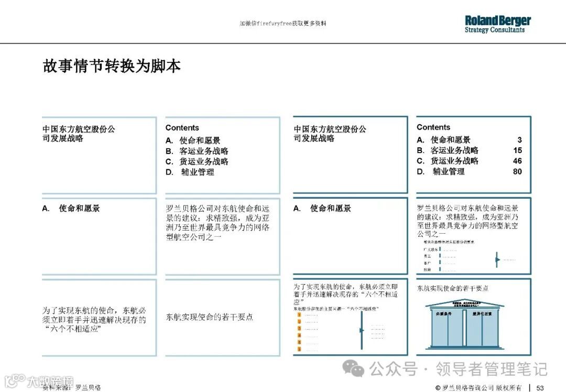
Task: Select the slide title 故事情节转换为脚本
Action: click(112, 66)
